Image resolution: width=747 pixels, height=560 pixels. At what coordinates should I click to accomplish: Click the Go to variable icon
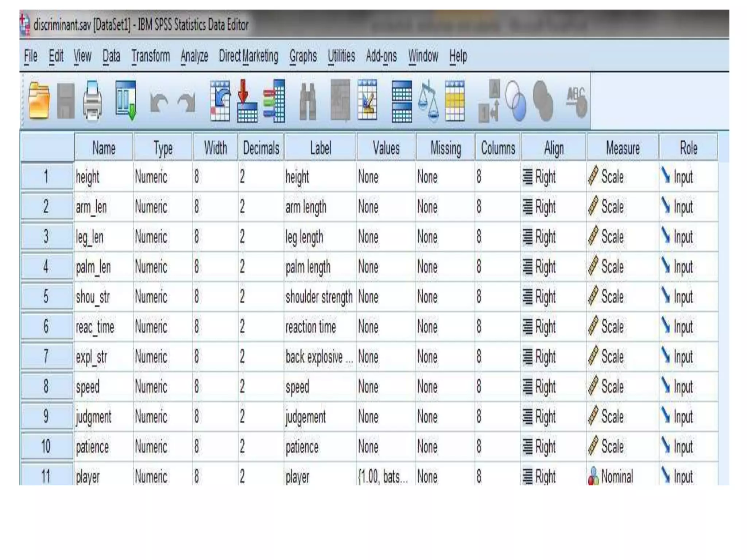247,101
